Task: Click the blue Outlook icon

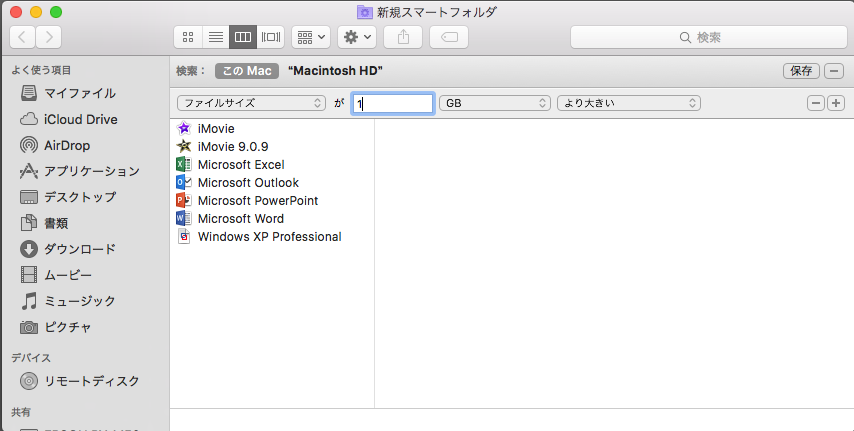Action: point(184,182)
